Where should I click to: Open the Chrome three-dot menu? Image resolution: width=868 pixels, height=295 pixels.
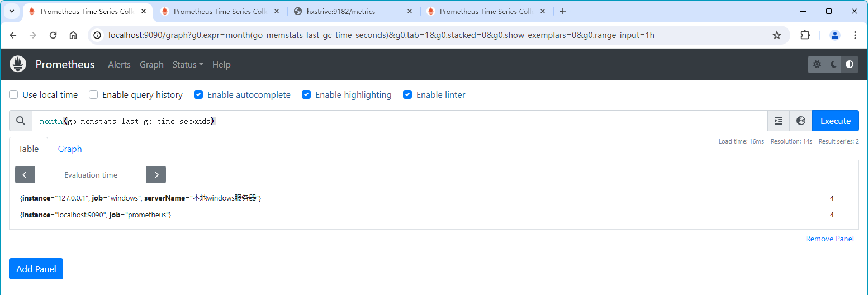(855, 35)
